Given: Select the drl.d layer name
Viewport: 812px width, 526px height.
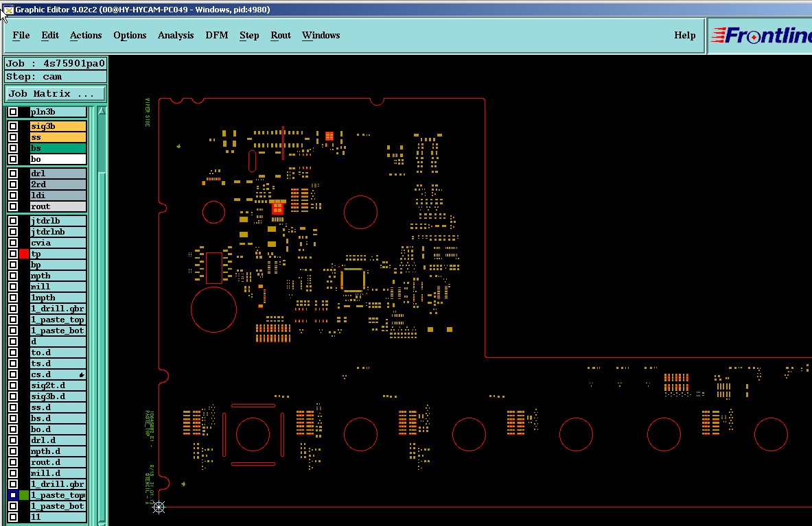Looking at the screenshot, I should click(58, 440).
